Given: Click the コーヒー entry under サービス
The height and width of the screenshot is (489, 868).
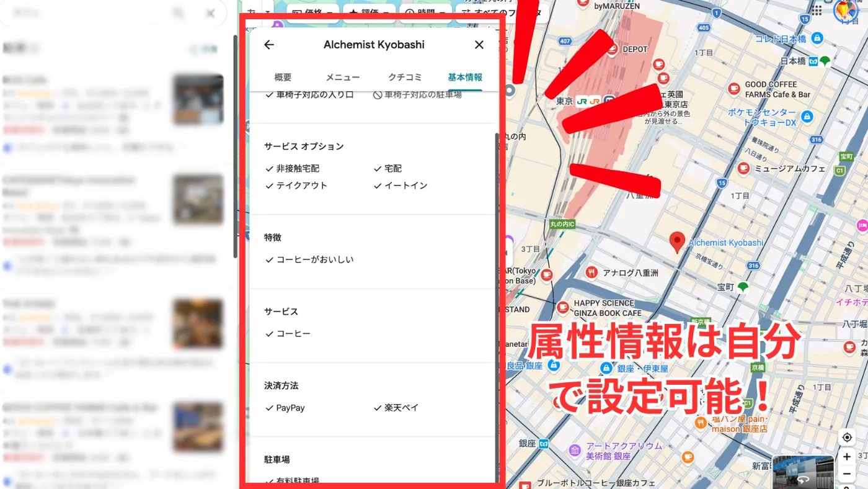Looking at the screenshot, I should [x=288, y=334].
